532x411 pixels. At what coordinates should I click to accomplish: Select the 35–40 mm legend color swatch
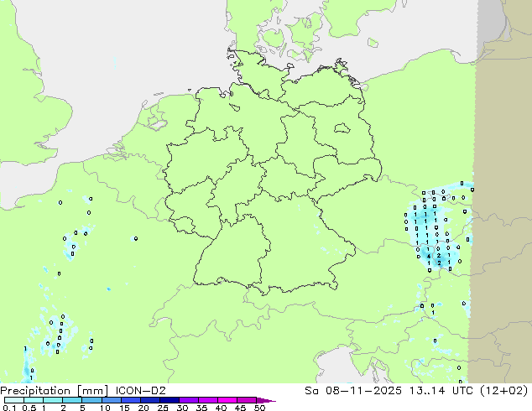tap(207, 400)
